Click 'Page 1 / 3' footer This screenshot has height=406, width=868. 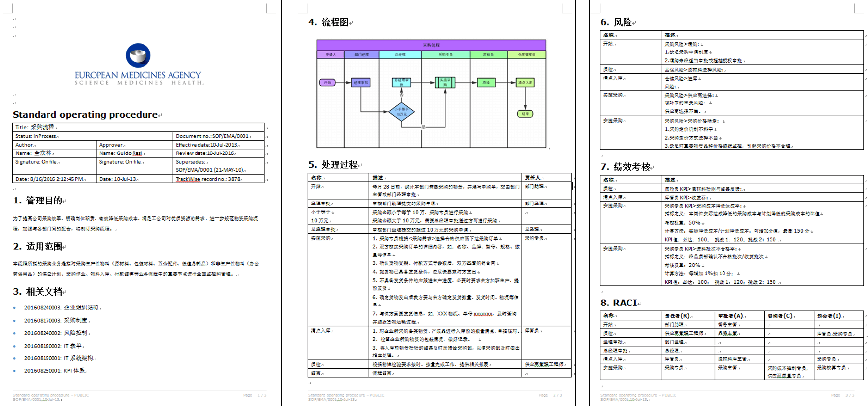[255, 395]
